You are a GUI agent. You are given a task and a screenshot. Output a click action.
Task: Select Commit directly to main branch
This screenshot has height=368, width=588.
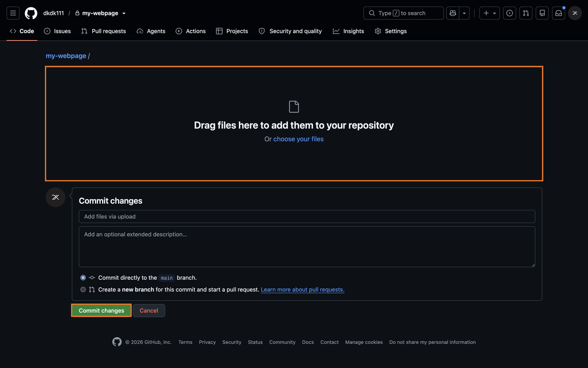pos(83,278)
